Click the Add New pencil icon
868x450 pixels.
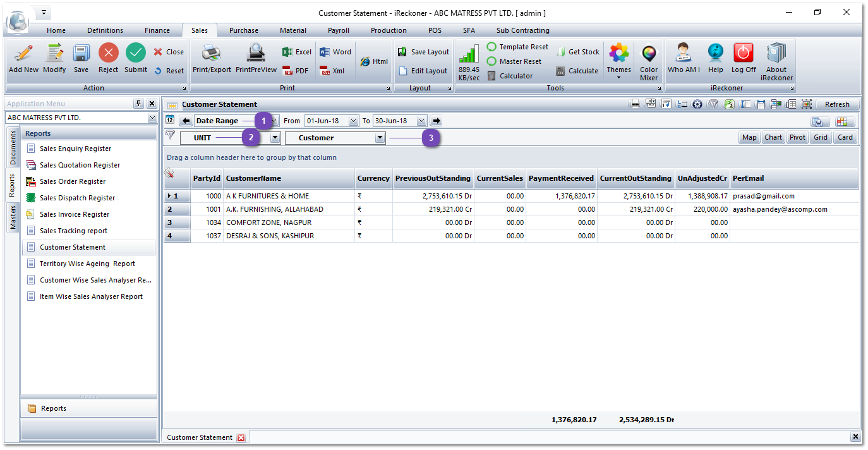coord(23,54)
